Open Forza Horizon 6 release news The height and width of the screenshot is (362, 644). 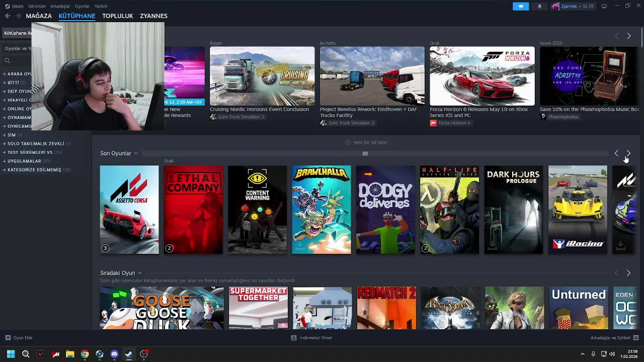point(482,76)
